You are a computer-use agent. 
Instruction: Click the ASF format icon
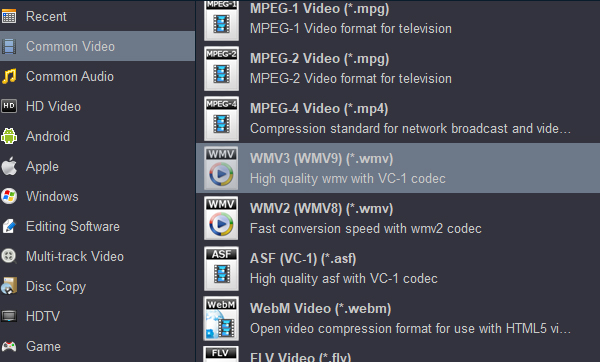[x=221, y=268]
